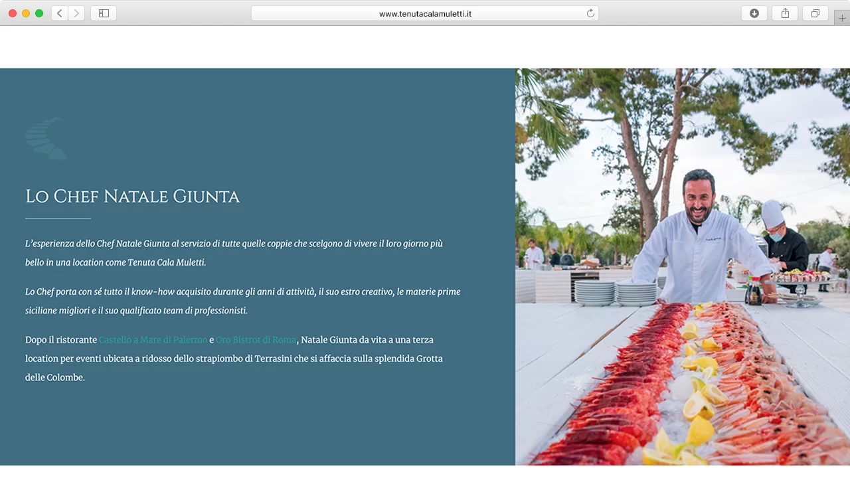Click the italic paragraph about L'esperienza dello Chef

(x=234, y=253)
